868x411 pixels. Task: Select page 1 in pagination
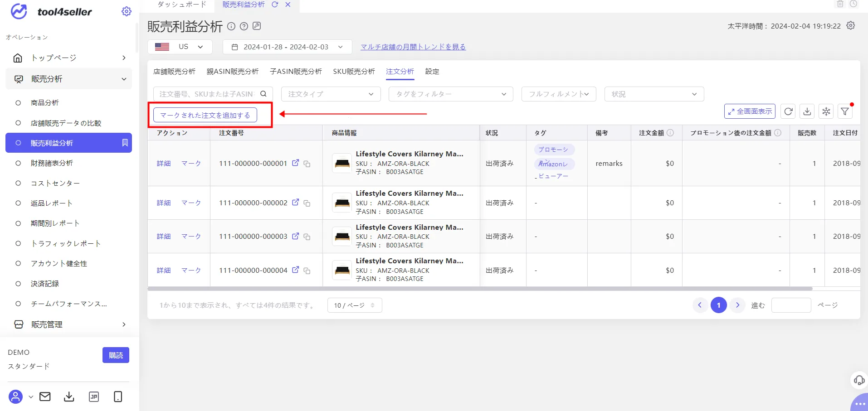tap(719, 305)
